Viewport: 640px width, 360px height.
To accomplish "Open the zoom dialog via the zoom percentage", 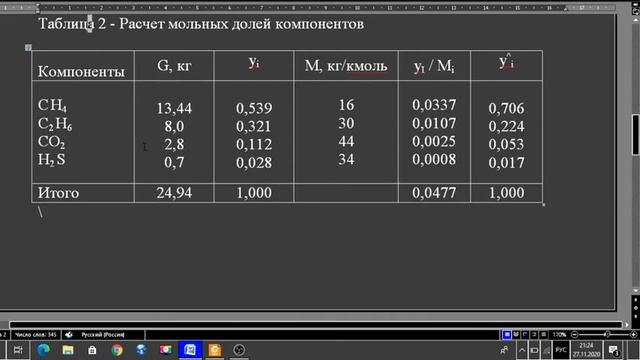I will tap(559, 335).
